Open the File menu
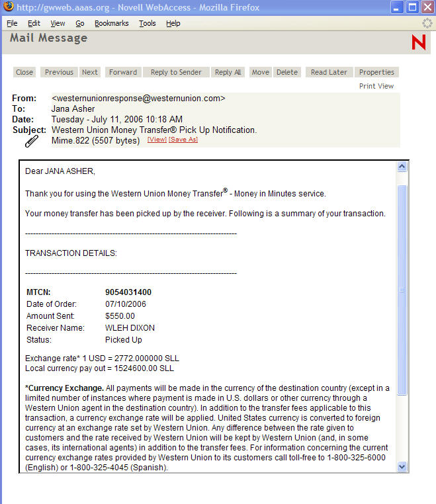 [x=12, y=23]
